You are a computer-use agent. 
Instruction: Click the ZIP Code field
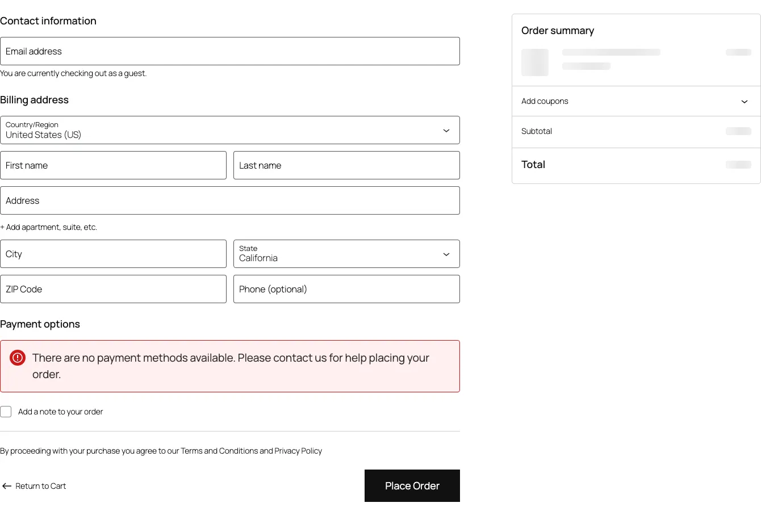click(114, 289)
